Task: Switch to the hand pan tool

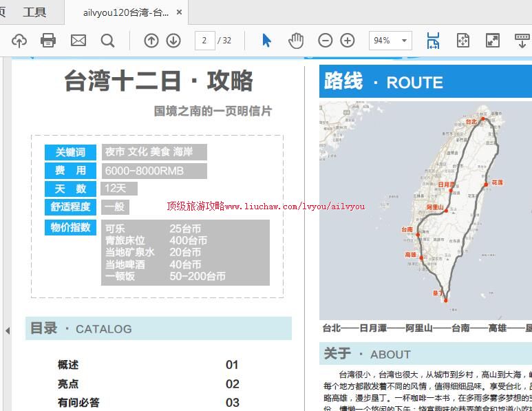Action: pyautogui.click(x=296, y=41)
